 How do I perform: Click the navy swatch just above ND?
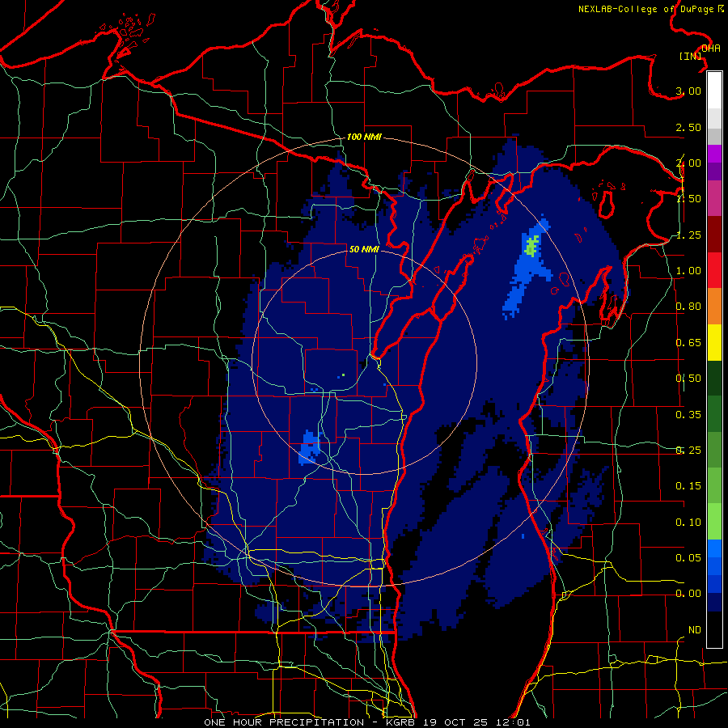714,603
